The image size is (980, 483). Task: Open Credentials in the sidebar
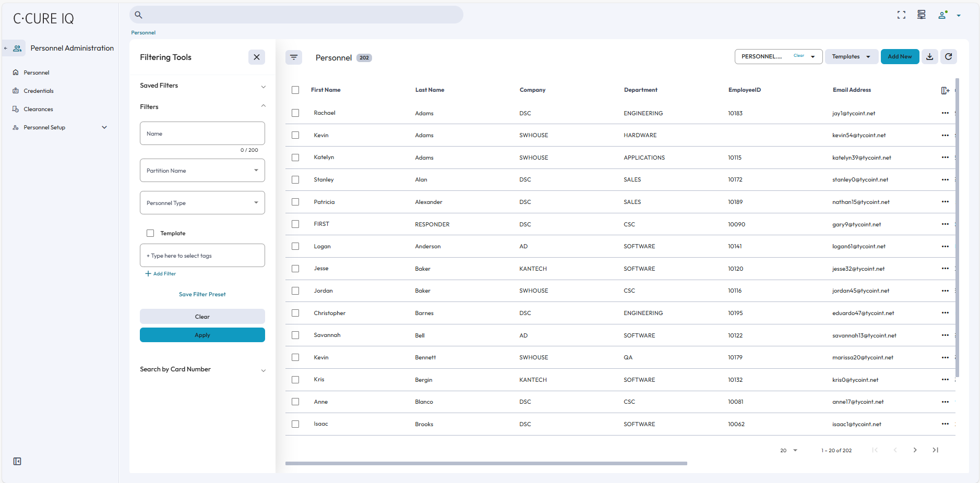click(x=38, y=91)
